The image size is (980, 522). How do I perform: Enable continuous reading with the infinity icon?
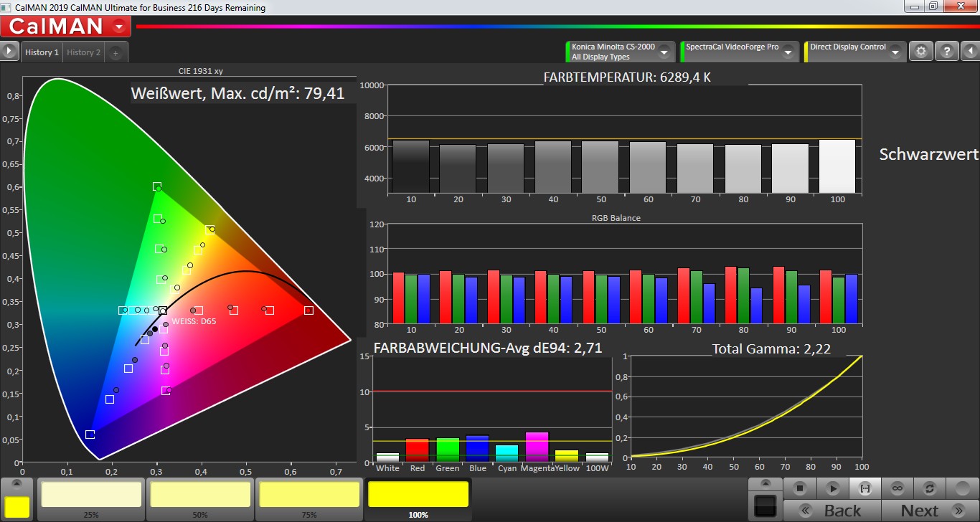(x=897, y=488)
